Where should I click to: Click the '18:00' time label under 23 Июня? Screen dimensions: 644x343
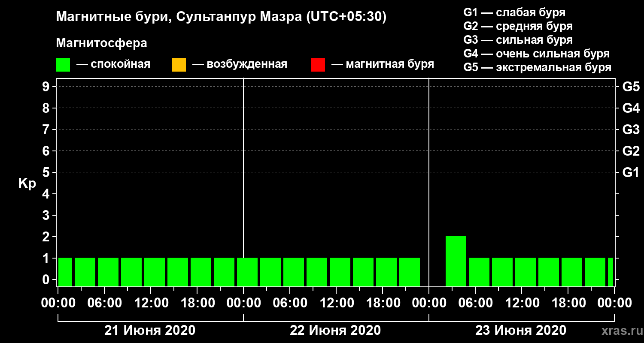pos(568,303)
